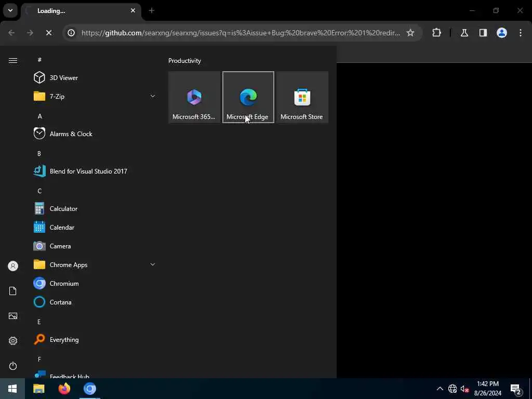Open the user account icon in Start

click(13, 266)
